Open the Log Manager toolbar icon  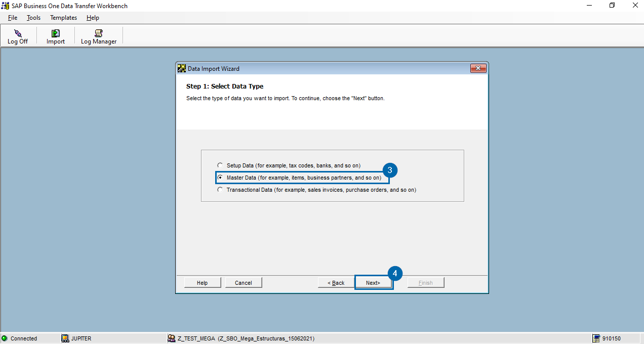(x=99, y=33)
